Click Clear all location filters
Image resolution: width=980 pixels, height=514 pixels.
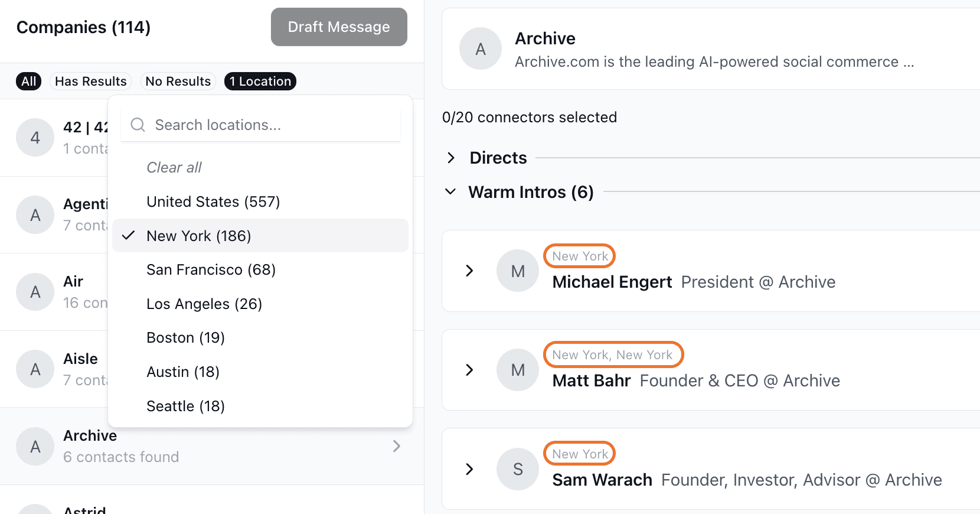174,168
